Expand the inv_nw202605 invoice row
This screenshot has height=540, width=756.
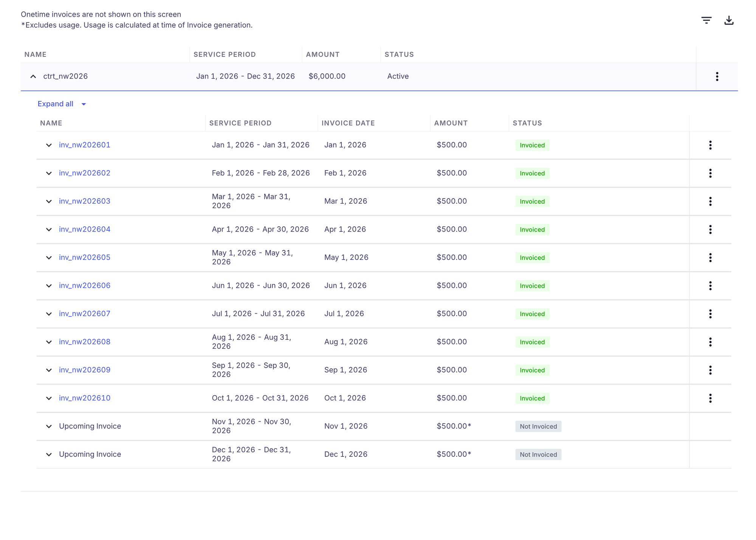click(49, 258)
